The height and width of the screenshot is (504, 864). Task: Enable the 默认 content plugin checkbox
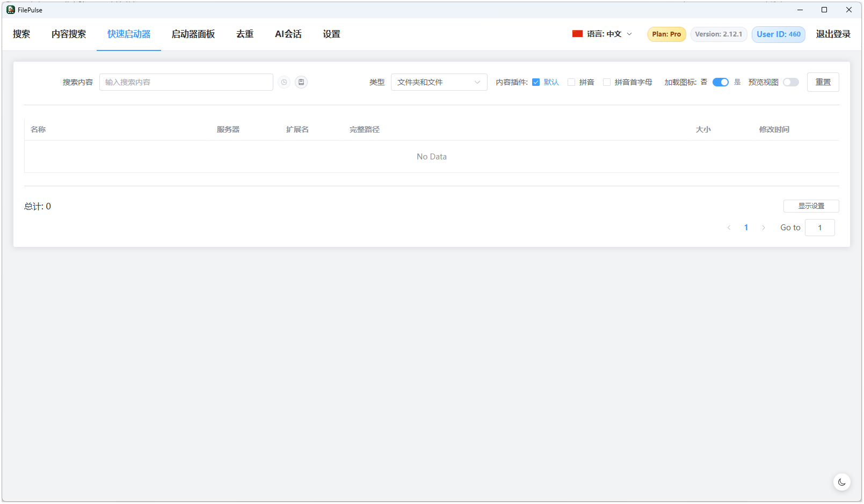click(x=536, y=82)
